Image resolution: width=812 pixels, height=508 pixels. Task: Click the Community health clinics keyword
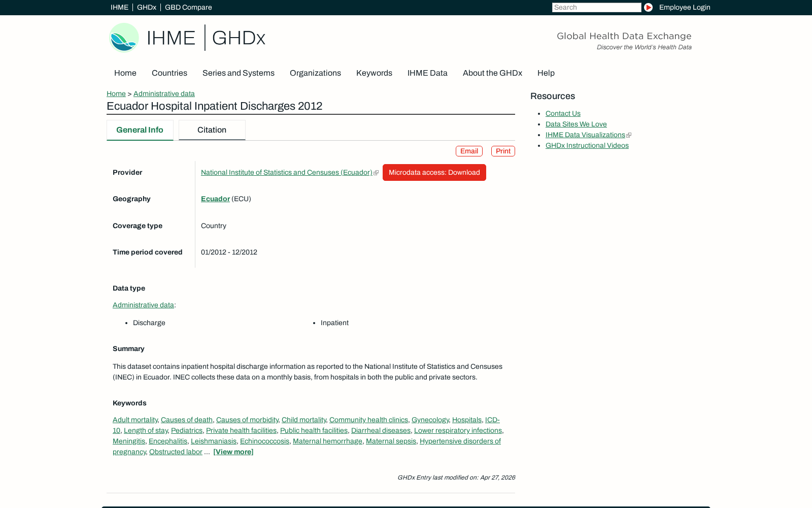pos(368,420)
